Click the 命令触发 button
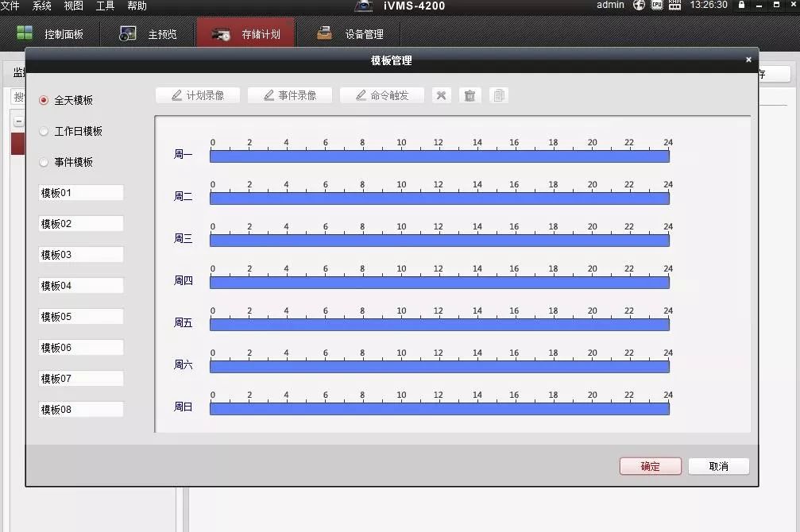Screen dimensions: 800x532 tap(382, 95)
